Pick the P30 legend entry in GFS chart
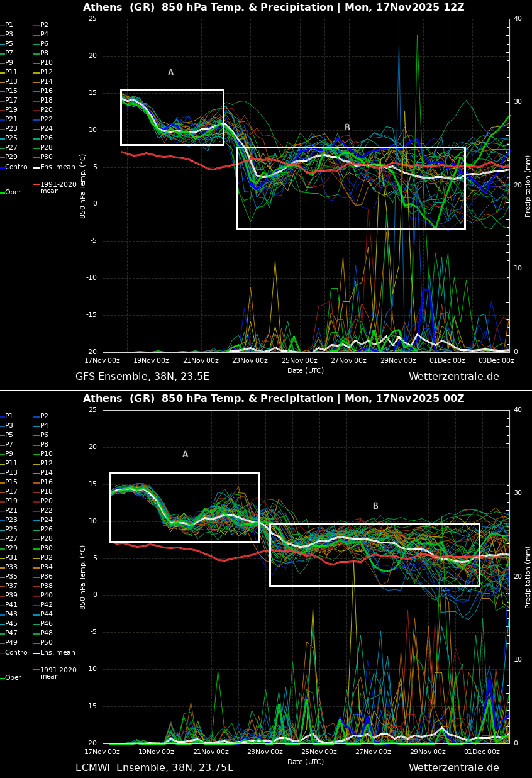 pos(47,157)
